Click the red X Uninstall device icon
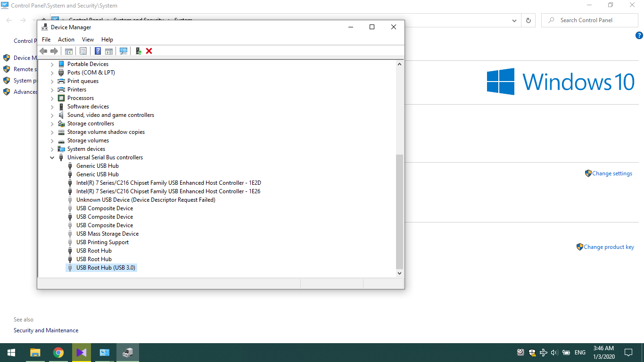Screen dimensions: 644x362 (x=149, y=51)
